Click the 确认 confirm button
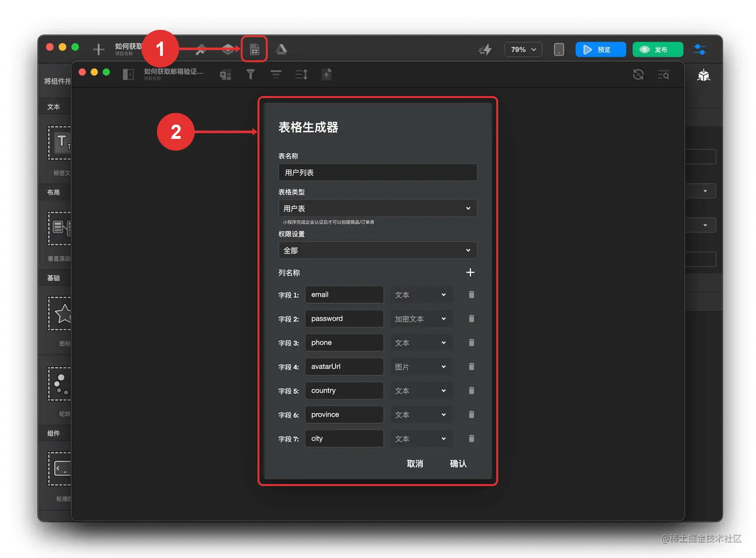756x558 pixels. (x=458, y=463)
